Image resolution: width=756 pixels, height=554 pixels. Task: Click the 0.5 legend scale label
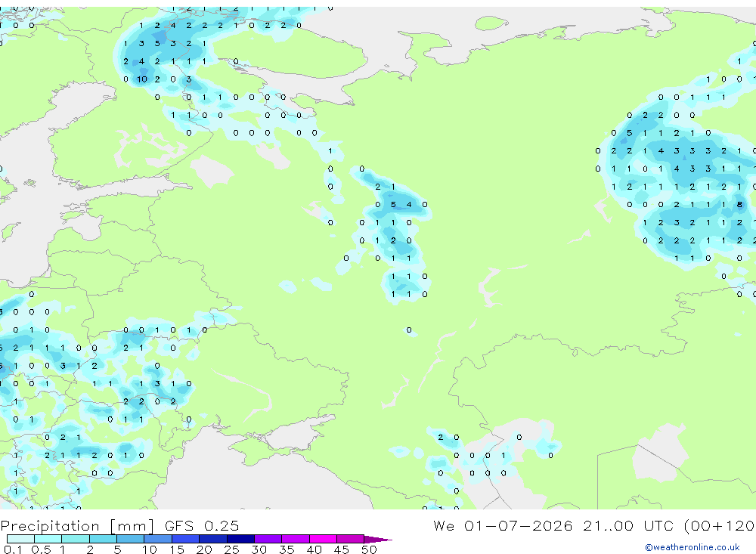(x=41, y=549)
